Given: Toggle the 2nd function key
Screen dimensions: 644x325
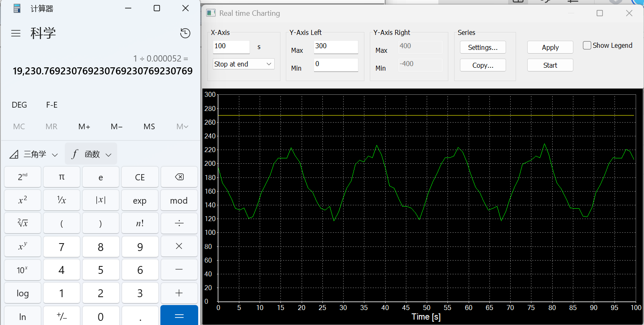Looking at the screenshot, I should click(x=23, y=177).
